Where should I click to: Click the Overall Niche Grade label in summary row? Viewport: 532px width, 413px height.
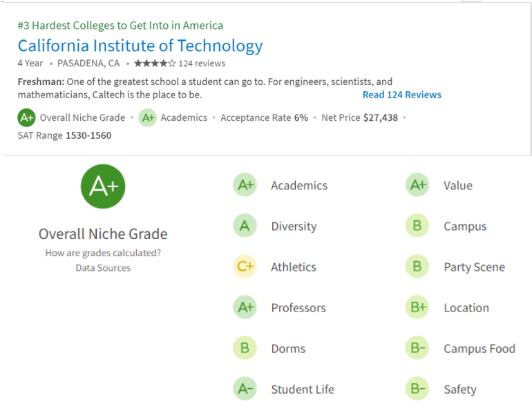coord(82,117)
